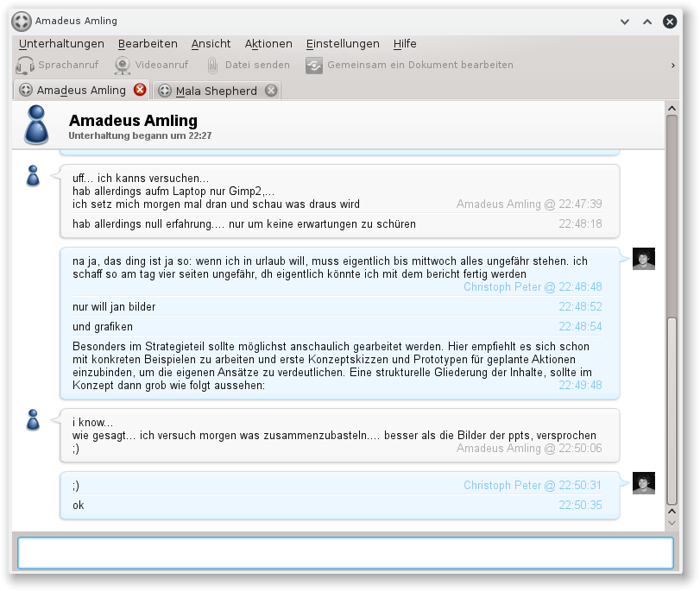Click scroll up arrow at bottom of scrollbar

[x=672, y=511]
